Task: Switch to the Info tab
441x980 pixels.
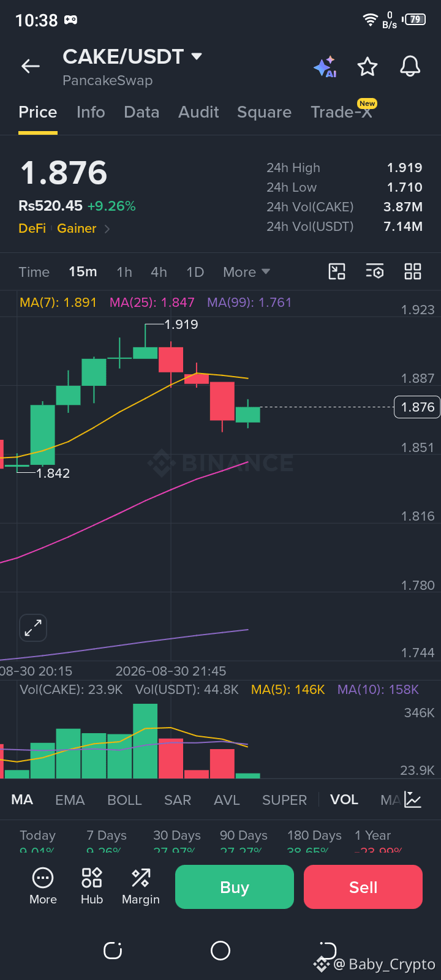Action: click(91, 112)
